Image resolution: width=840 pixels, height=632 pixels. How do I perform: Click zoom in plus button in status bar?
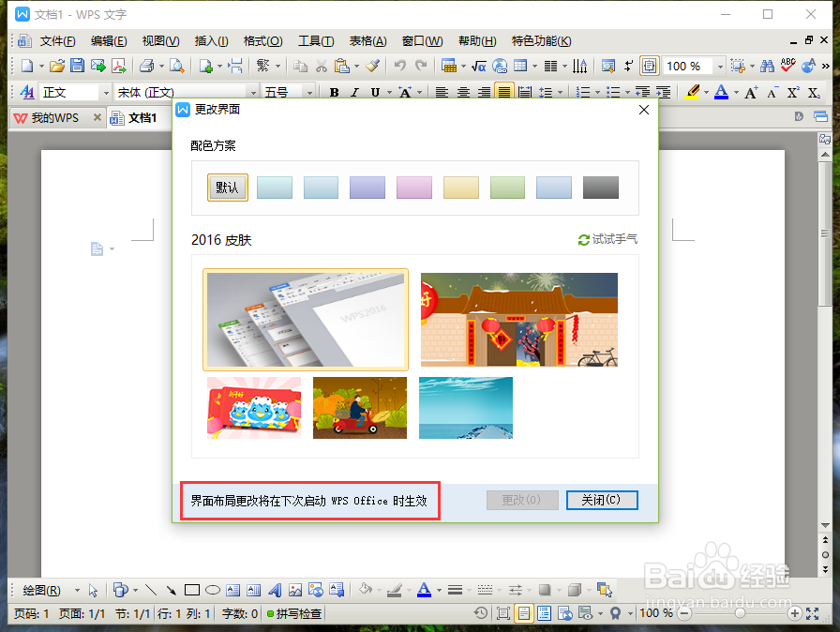pos(794,613)
